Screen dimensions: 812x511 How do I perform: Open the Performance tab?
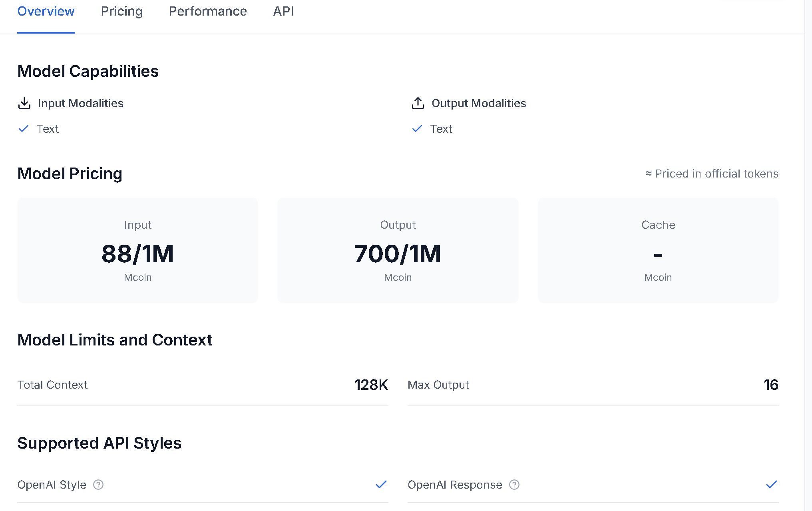click(x=208, y=11)
